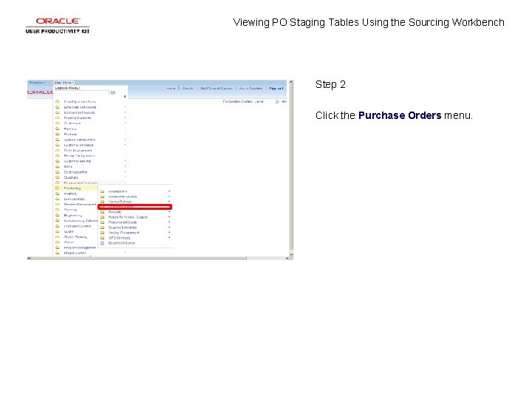
Task: Click the Worklist link
Action: (x=188, y=89)
